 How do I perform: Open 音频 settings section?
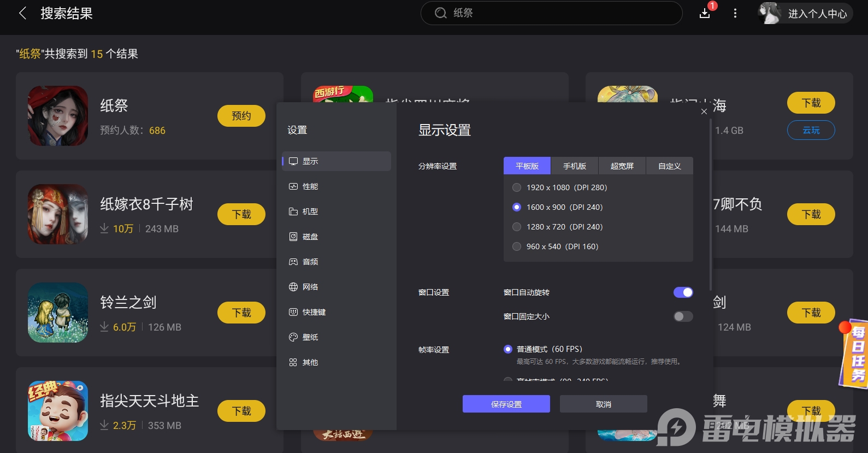[x=336, y=262]
